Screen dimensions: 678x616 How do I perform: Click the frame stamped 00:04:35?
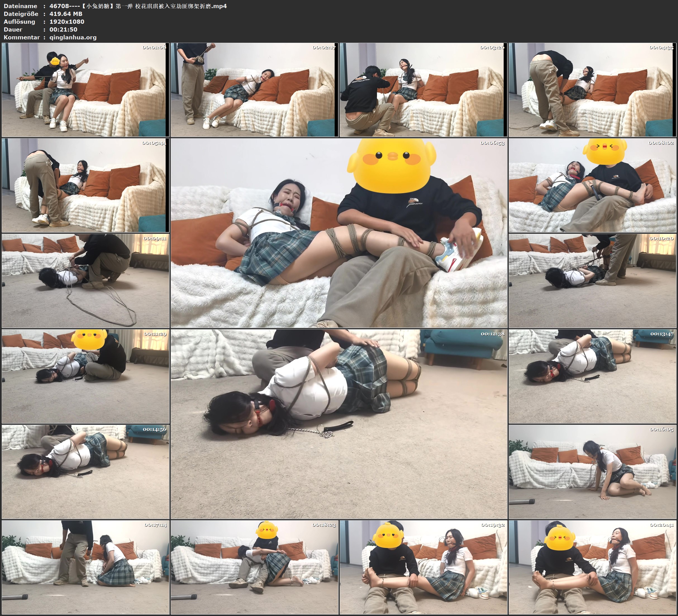click(592, 90)
